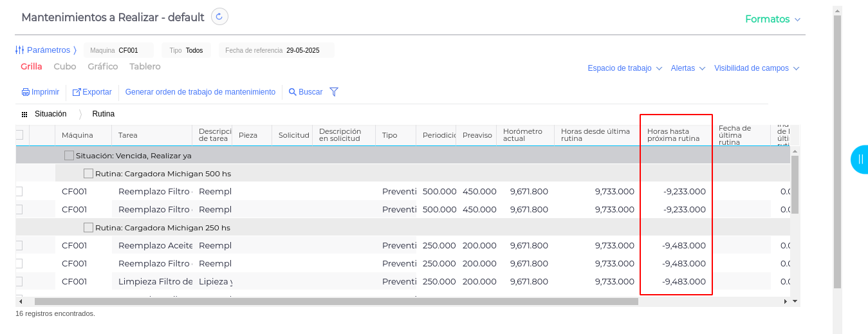Toggle the select-all checkbox in grid header
Image resolution: width=868 pixels, height=334 pixels.
[19, 135]
